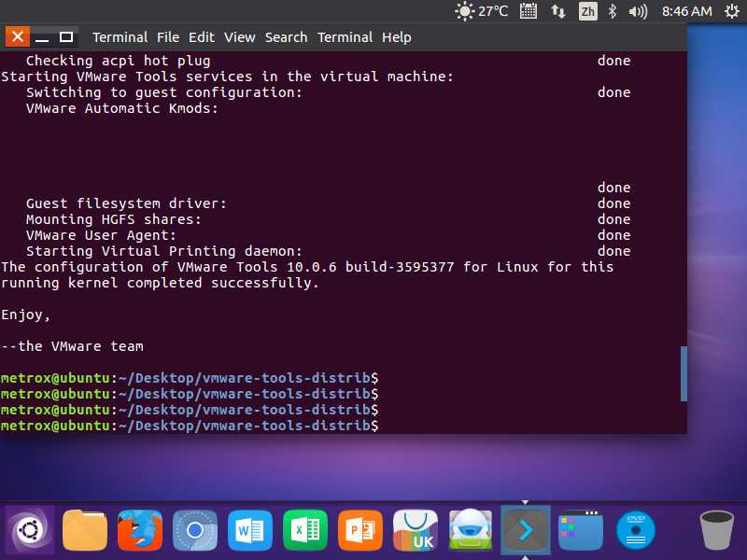Open the PowerPoint presentation app icon

360,531
